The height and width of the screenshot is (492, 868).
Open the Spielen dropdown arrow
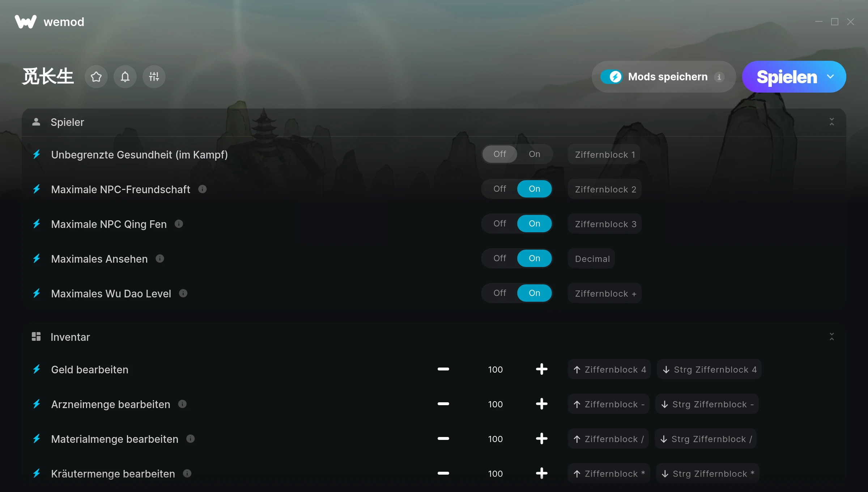tap(830, 77)
